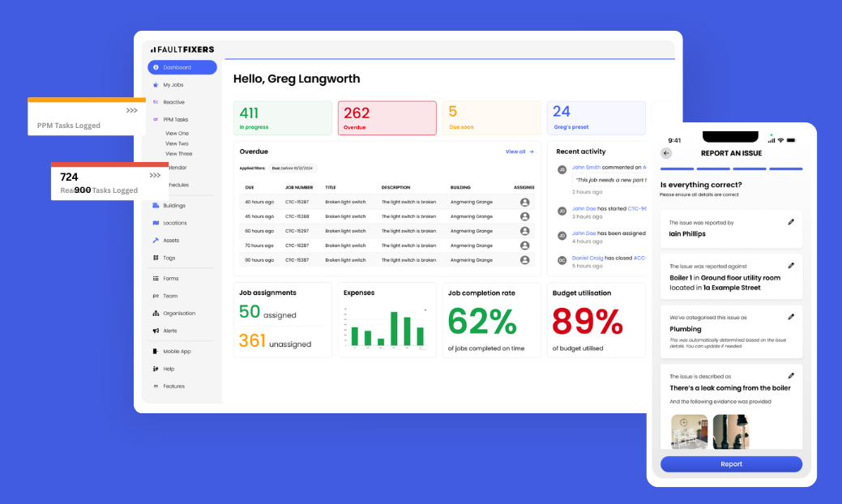842x504 pixels.
Task: Click the Forms list icon
Action: click(156, 279)
